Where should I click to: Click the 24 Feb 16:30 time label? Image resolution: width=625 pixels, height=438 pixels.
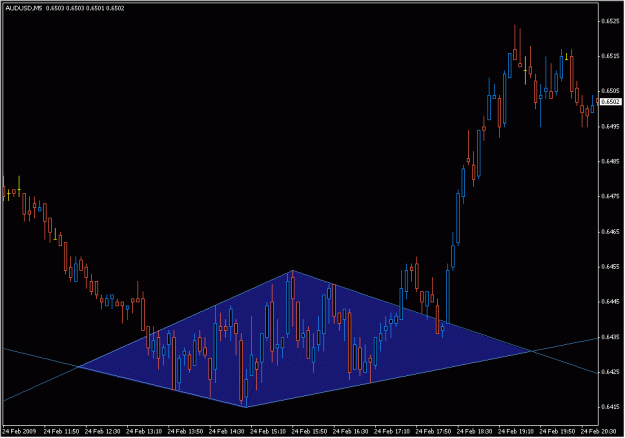click(350, 432)
